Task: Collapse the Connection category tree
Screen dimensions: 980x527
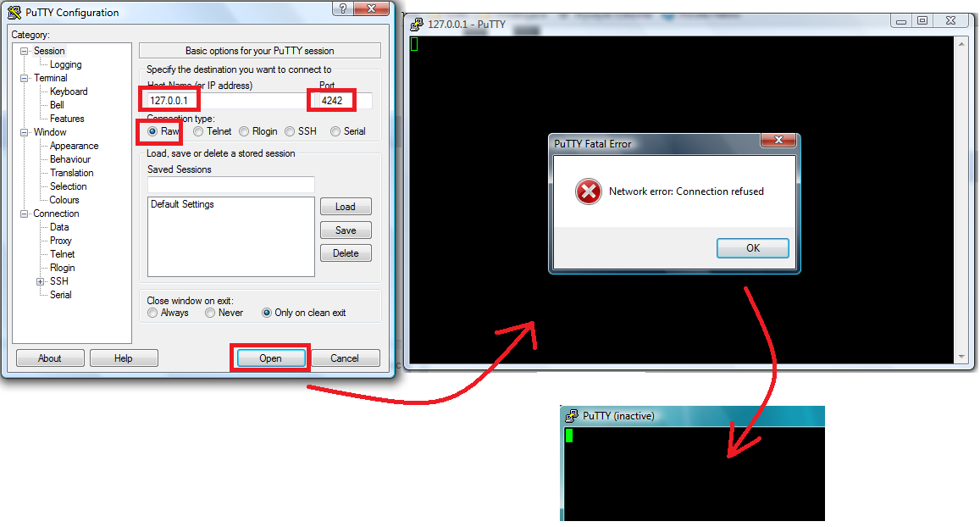Action: click(25, 214)
